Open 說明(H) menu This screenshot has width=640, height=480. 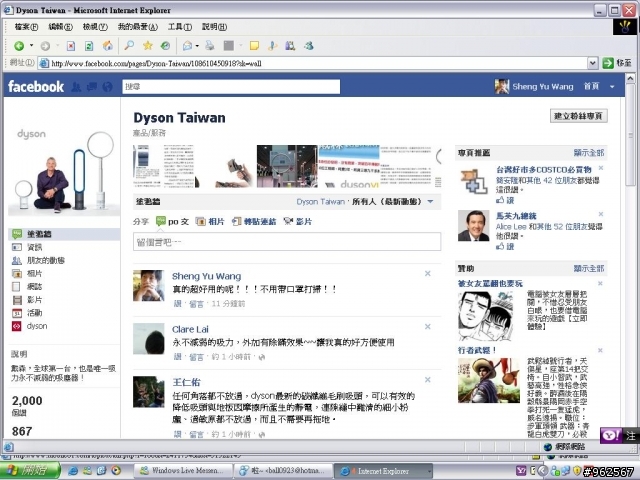(214, 27)
